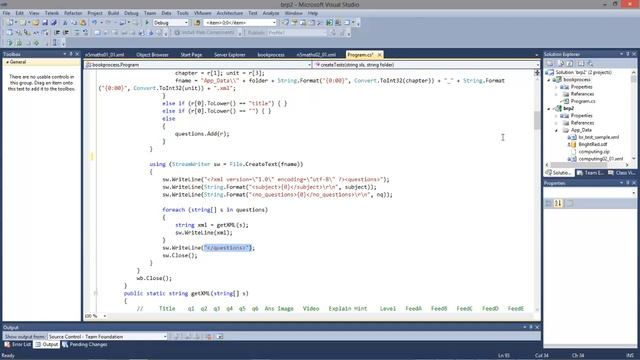
Task: Toggle Show All Files in Solution Explorer
Action: (x=560, y=64)
